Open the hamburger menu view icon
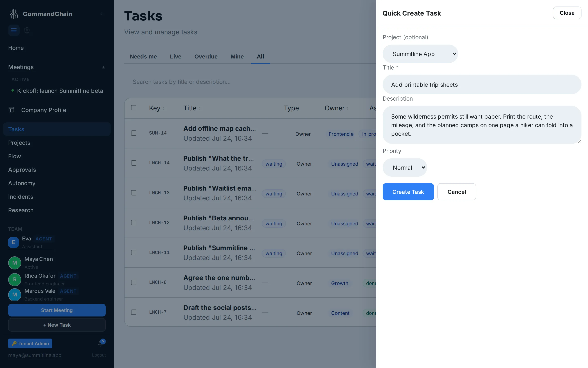Image resolution: width=588 pixels, height=368 pixels. click(x=14, y=30)
